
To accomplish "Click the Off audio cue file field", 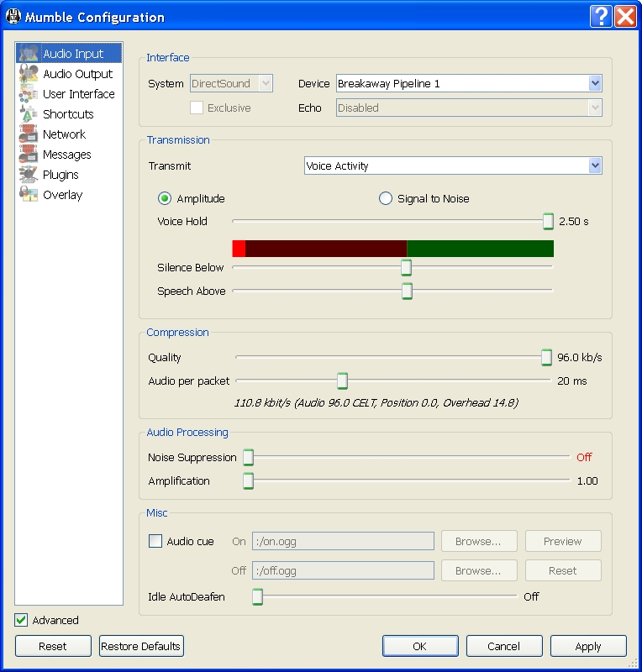I will click(343, 570).
